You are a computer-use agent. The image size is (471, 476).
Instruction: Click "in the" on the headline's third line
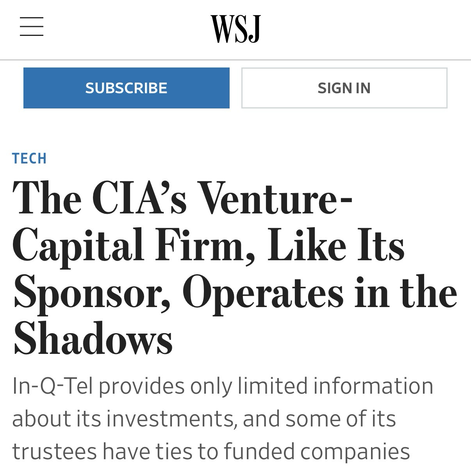[x=405, y=293]
